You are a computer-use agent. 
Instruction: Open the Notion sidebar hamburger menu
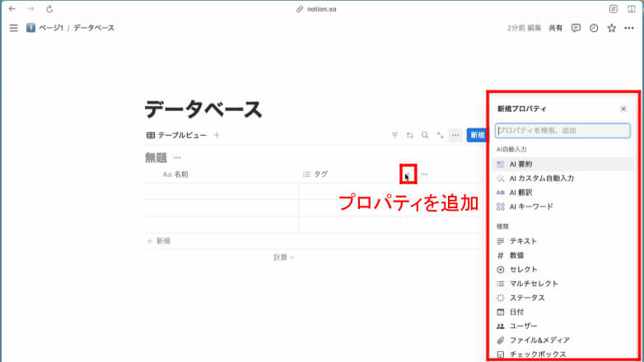pos(13,28)
